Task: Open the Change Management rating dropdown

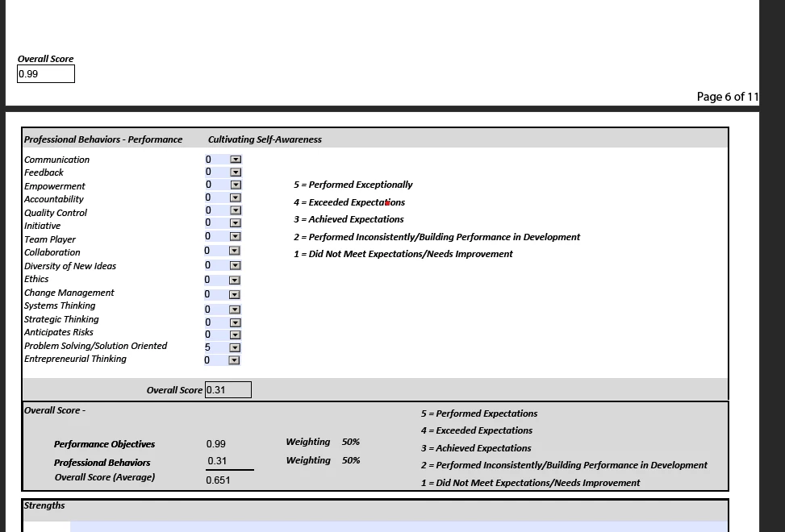Action: (x=234, y=294)
